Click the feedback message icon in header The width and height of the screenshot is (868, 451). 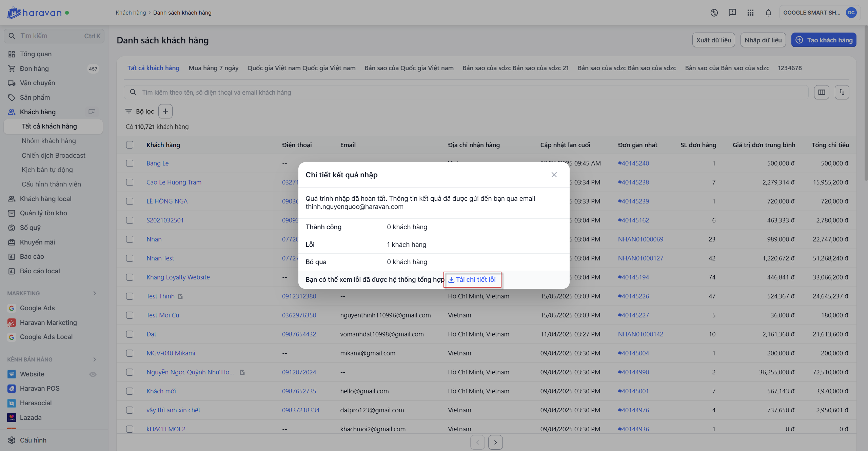(x=732, y=13)
